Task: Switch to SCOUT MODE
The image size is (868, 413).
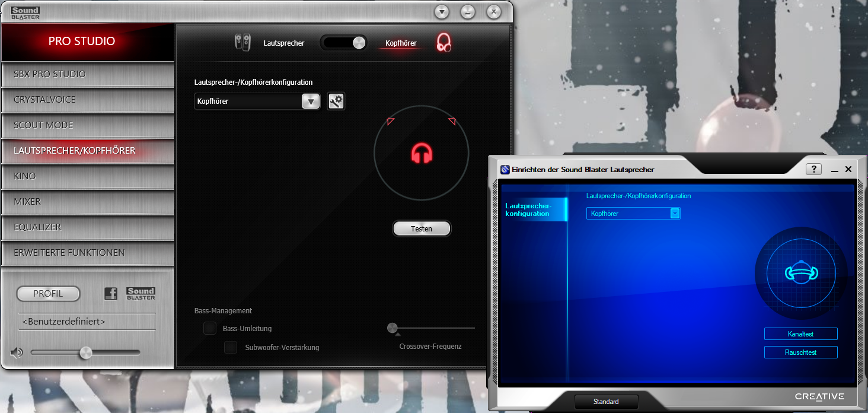Action: pos(88,125)
